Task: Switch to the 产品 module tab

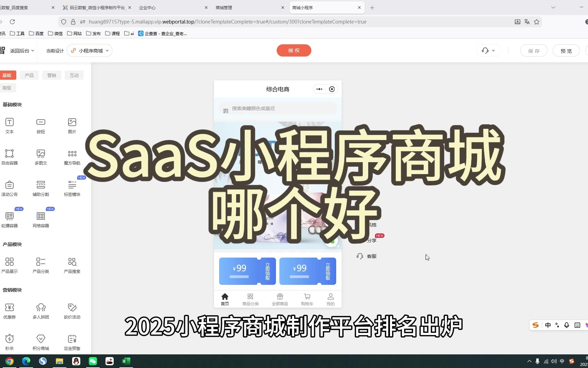Action: pos(29,75)
